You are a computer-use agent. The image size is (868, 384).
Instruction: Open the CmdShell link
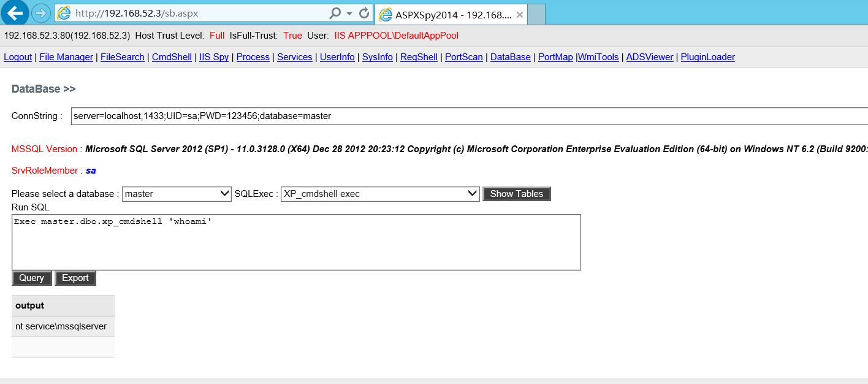click(172, 57)
